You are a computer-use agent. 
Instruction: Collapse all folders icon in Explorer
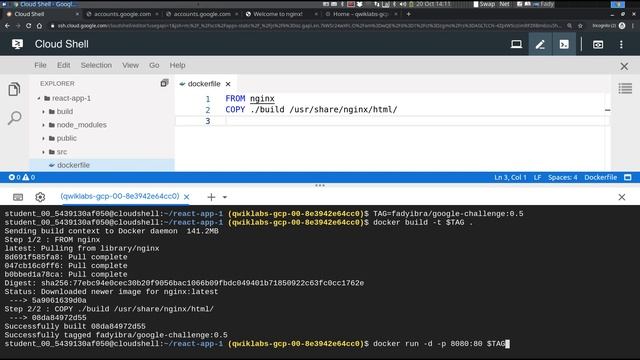[164, 83]
